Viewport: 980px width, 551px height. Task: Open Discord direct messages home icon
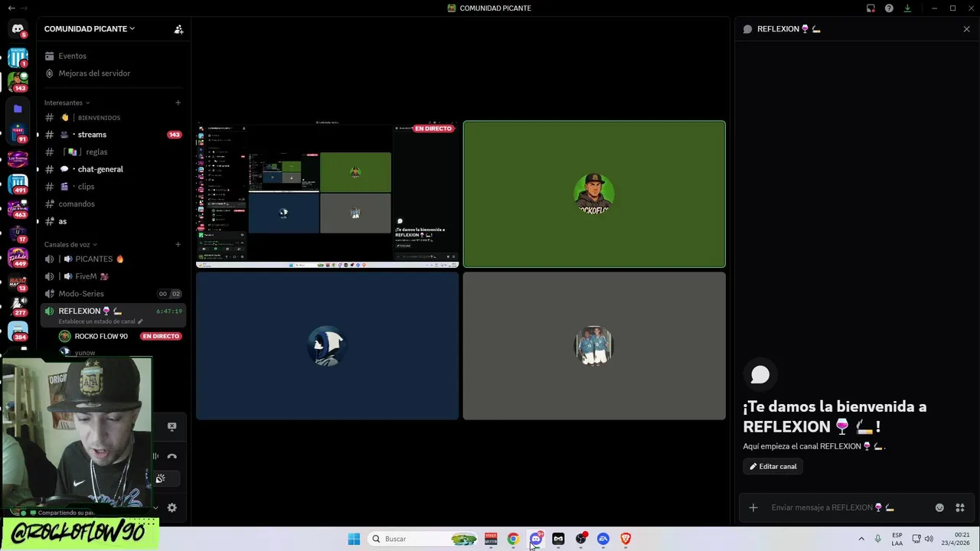(18, 29)
